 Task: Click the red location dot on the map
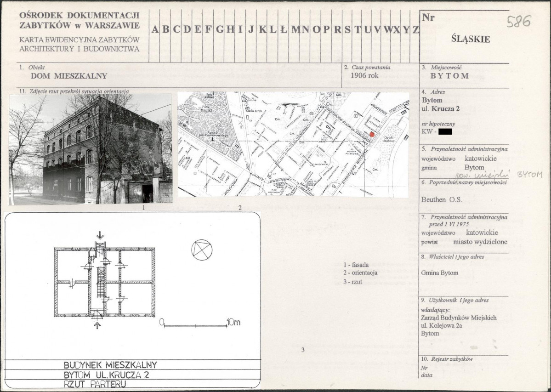pyautogui.click(x=373, y=134)
